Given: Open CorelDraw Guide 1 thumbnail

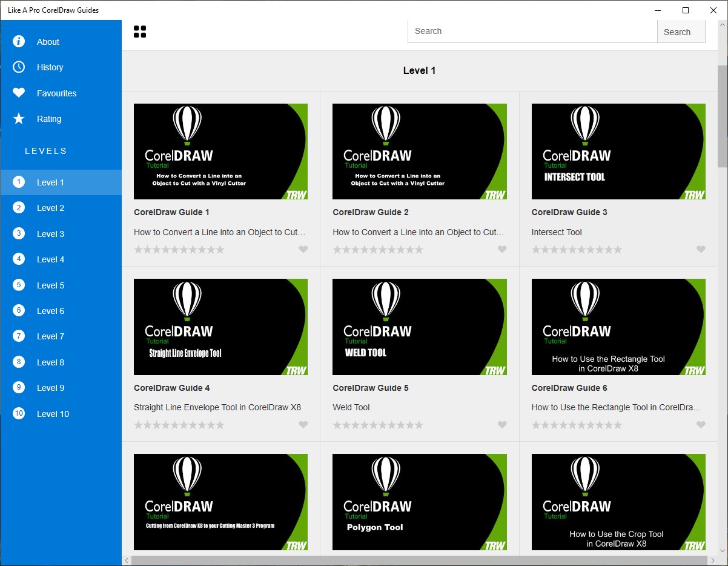Looking at the screenshot, I should [x=220, y=151].
